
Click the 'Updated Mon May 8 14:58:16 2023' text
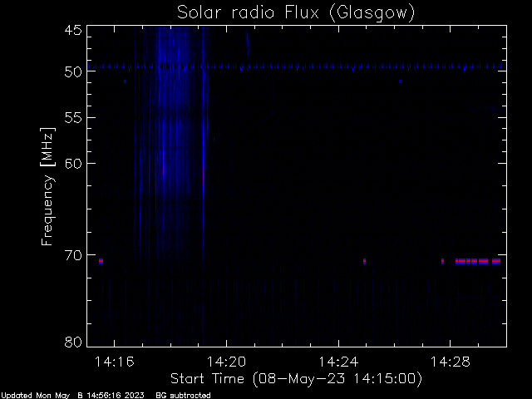click(72, 396)
